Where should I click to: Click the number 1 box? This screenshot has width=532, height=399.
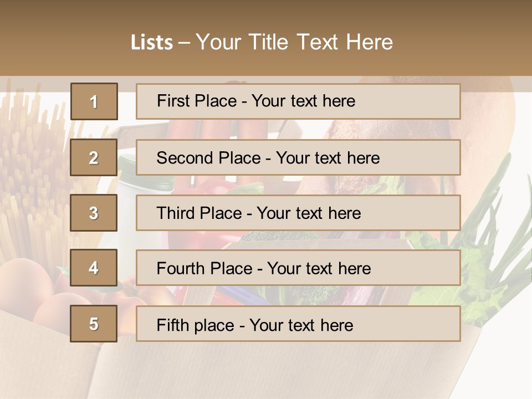[x=94, y=101]
